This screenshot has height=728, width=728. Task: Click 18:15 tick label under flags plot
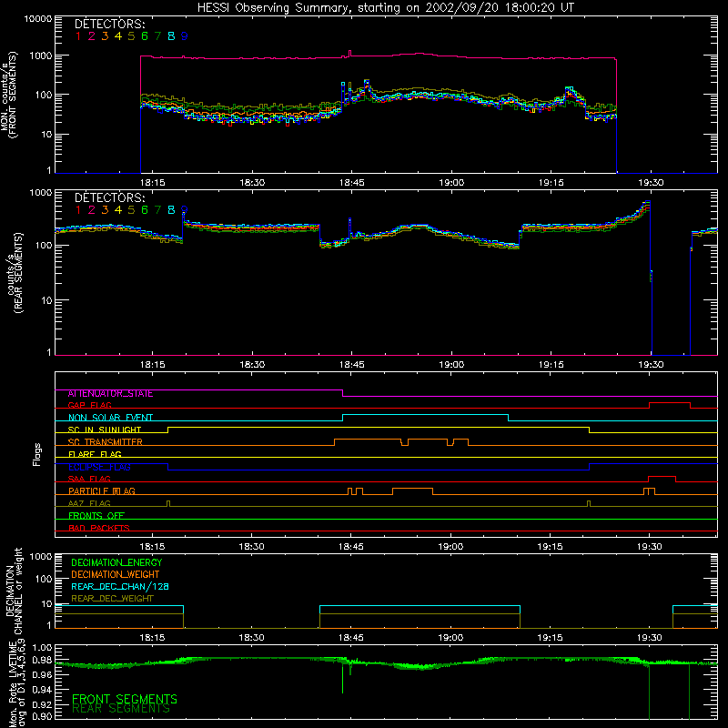(152, 547)
